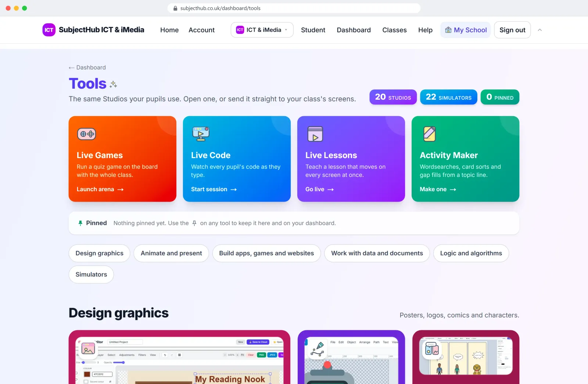Screen dimensions: 588x384
Task: Select the 0 Pinned badge
Action: (500, 97)
